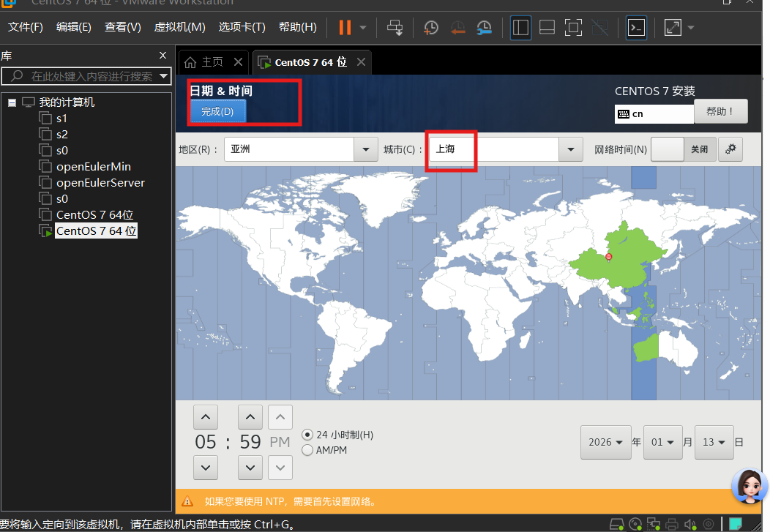Select the AM/PM radio button
Viewport: 770px width, 532px height.
coord(307,450)
